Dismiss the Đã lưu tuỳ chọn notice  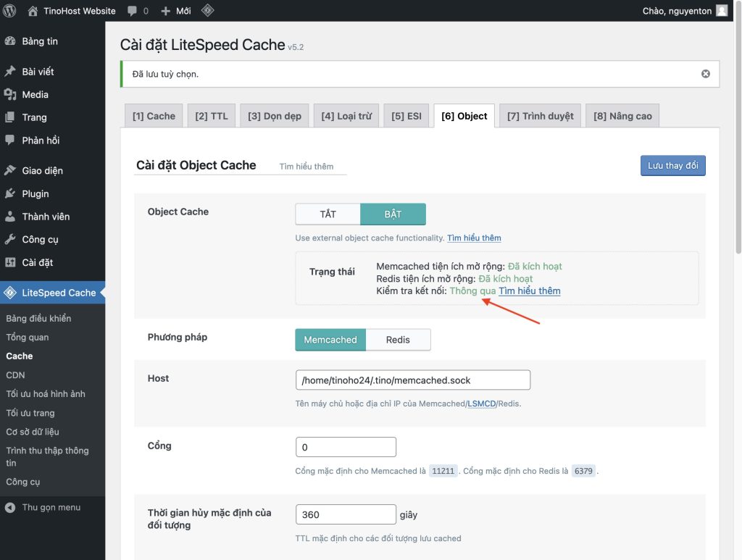[706, 74]
